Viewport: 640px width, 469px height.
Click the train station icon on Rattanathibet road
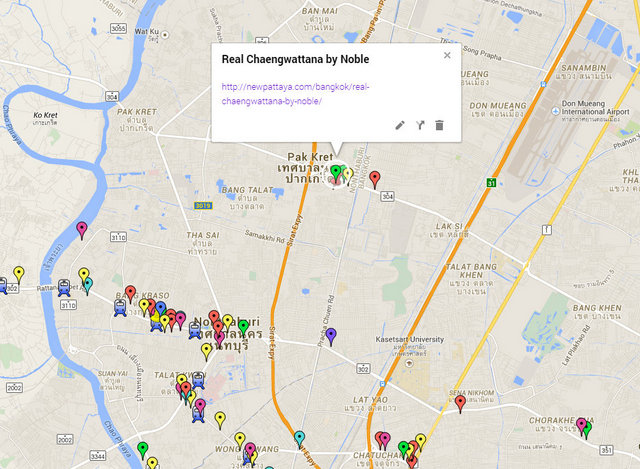pos(64,287)
